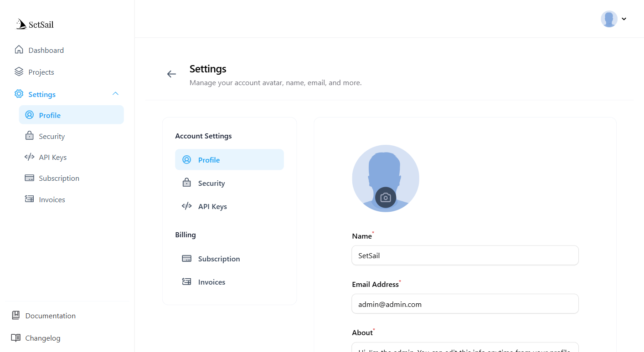Screen dimensions: 644x352
Task: Click the sidebar API Keys code icon
Action: (30, 157)
